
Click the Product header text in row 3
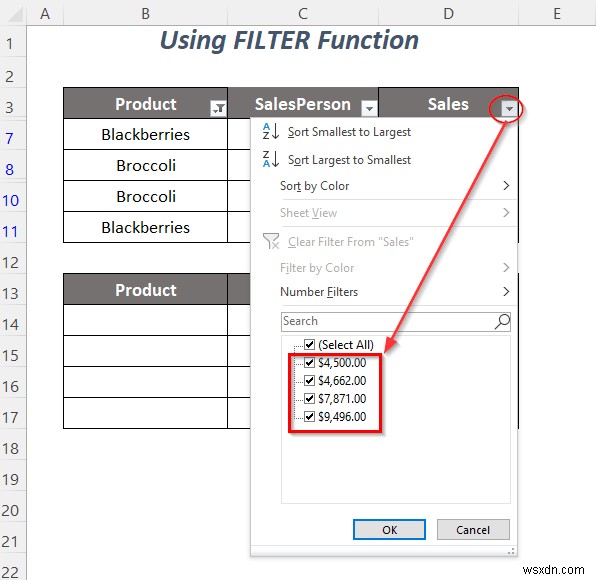coord(146,104)
